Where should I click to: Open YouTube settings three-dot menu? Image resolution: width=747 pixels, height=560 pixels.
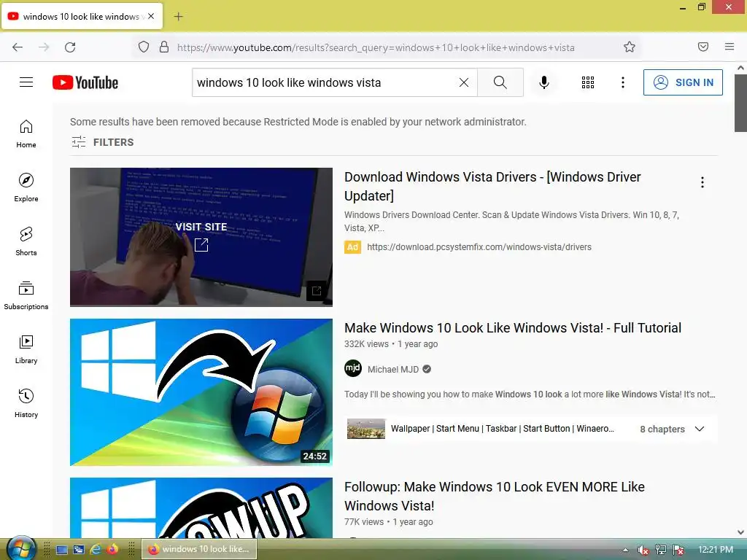(623, 82)
